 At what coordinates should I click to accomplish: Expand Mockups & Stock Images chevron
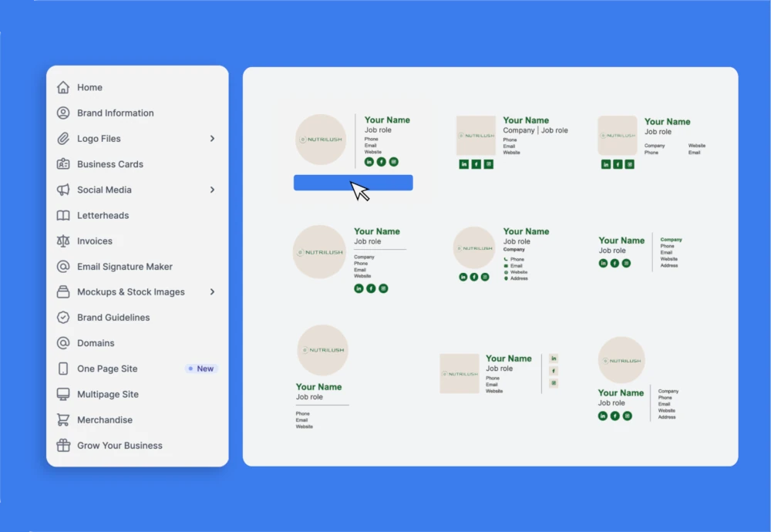tap(212, 292)
